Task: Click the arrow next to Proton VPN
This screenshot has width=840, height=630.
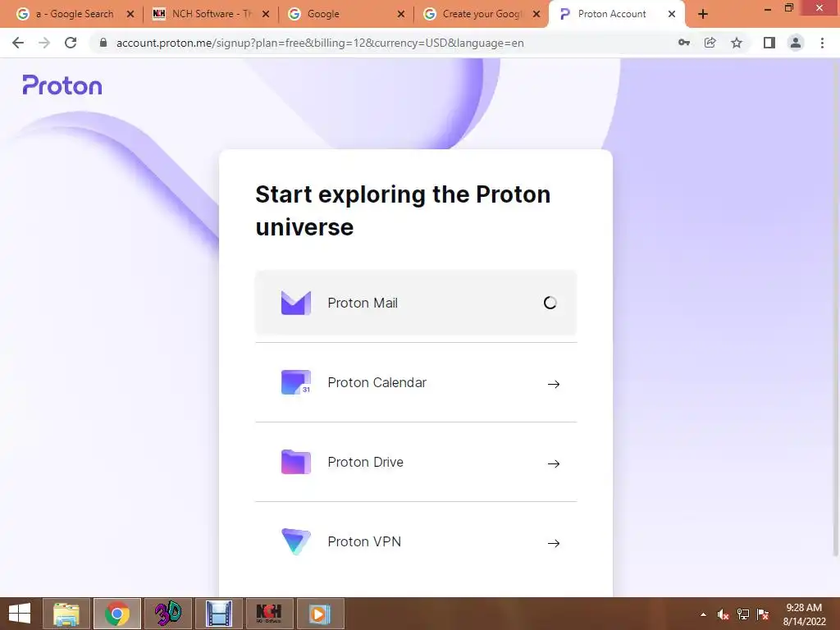Action: click(554, 543)
